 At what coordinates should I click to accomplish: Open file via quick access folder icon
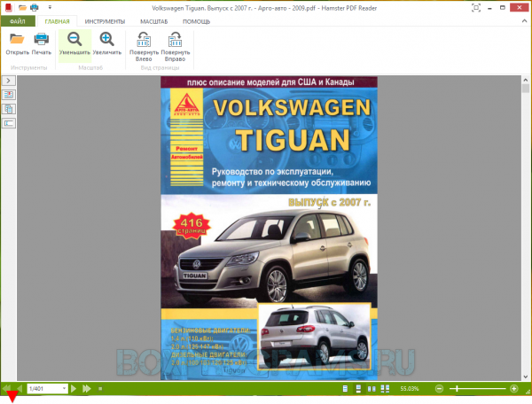click(x=22, y=7)
